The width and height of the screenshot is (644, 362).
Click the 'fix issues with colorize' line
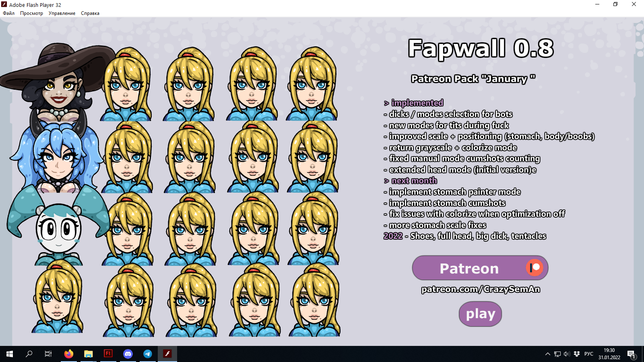coord(474,214)
